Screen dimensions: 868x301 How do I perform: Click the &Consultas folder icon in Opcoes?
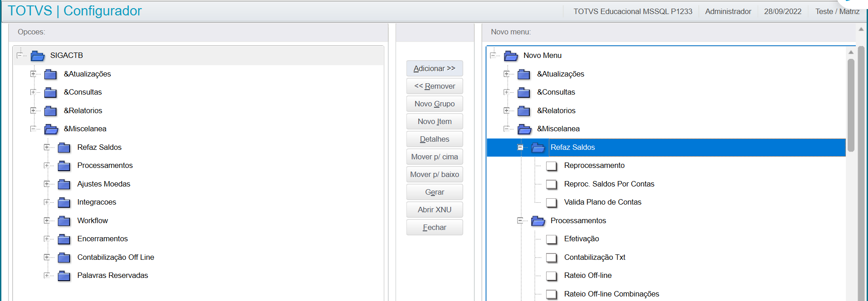click(51, 92)
